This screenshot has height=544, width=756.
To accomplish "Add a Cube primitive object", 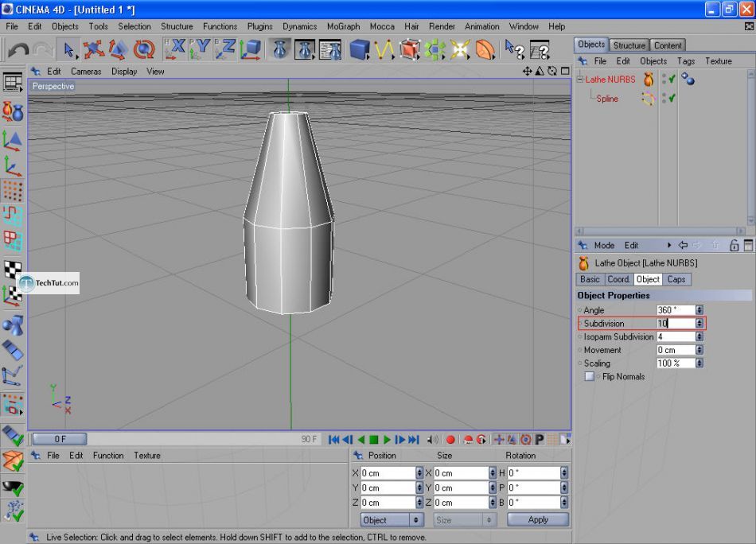I will 359,49.
